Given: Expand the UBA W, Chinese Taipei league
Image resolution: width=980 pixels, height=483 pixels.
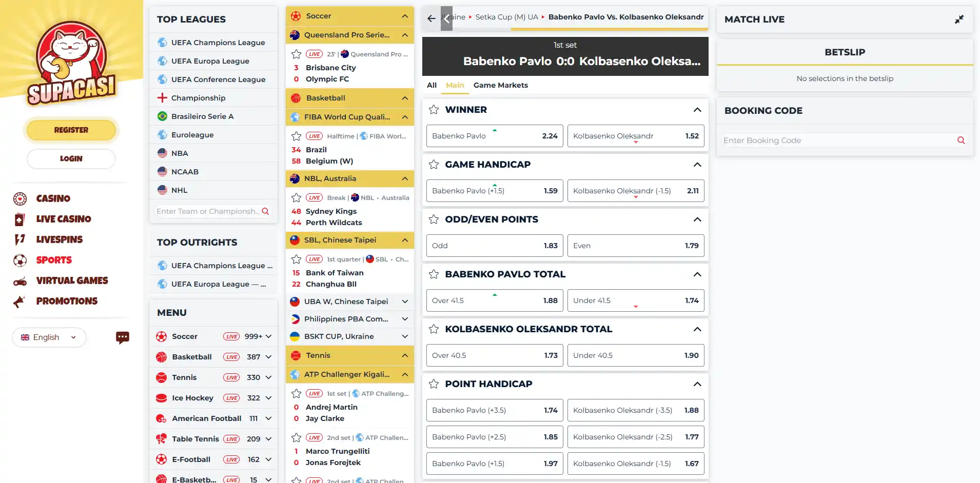Looking at the screenshot, I should tap(405, 301).
